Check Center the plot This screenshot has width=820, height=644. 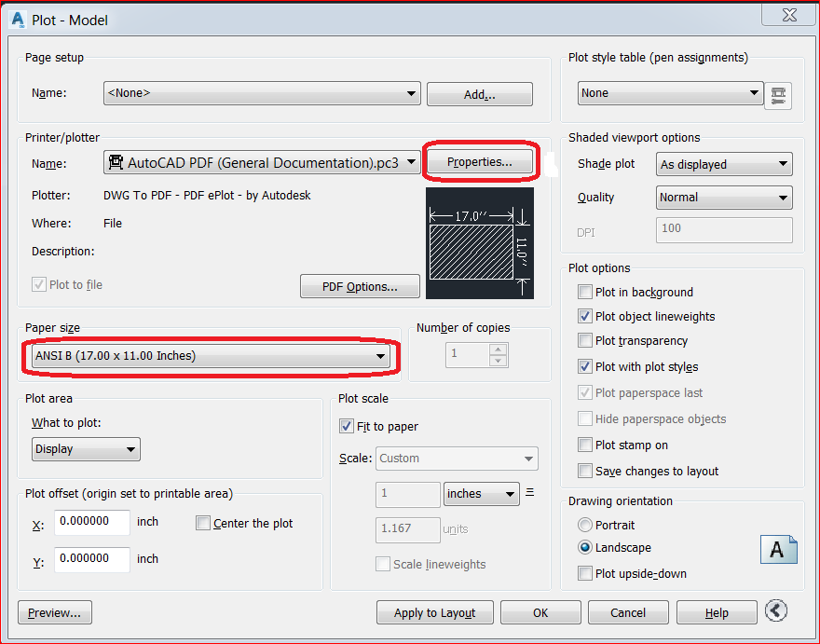pyautogui.click(x=203, y=523)
